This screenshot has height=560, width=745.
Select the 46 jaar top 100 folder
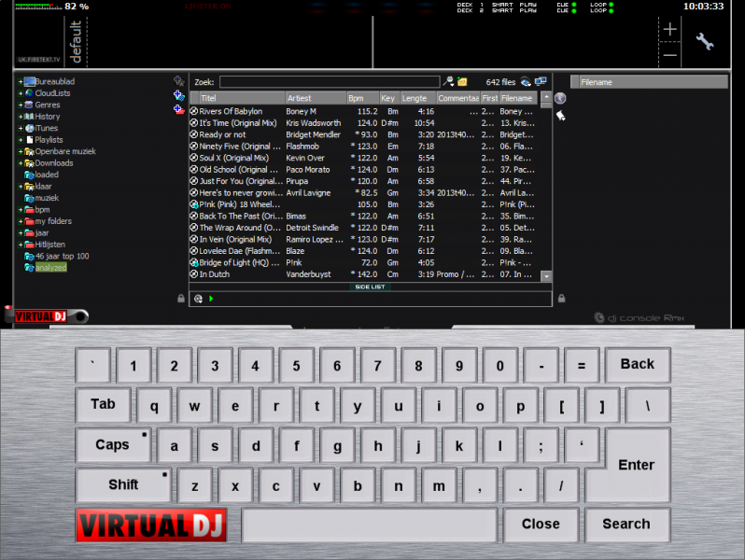62,257
